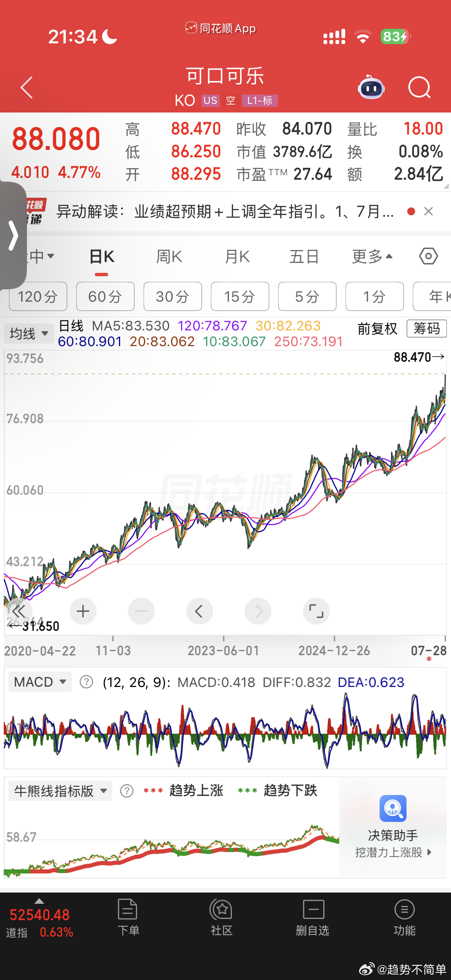Tap 删自选 remove from watchlist
Screen dimensions: 451x980
coord(313,917)
